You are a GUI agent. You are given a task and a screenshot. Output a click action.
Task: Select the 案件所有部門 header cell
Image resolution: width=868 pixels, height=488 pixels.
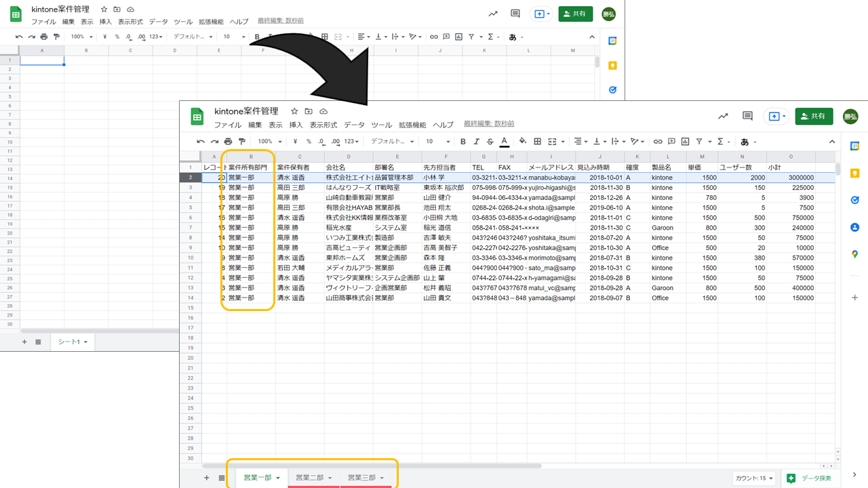click(x=248, y=167)
